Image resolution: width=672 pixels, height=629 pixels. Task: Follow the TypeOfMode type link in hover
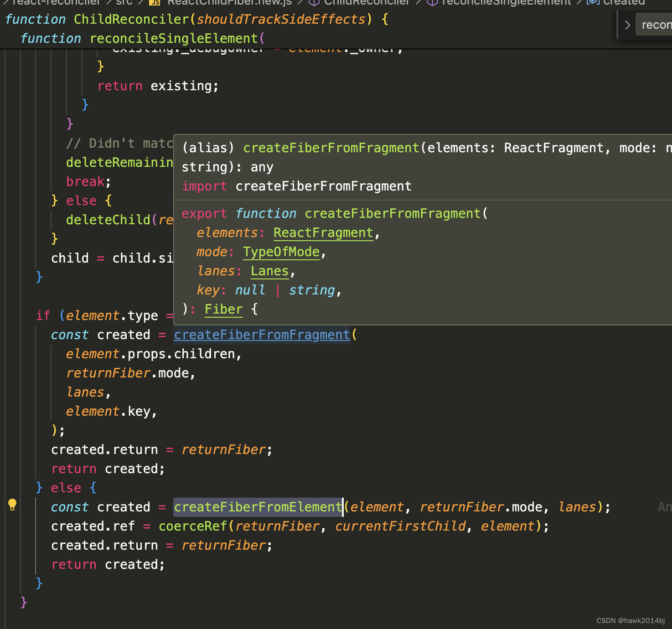[281, 252]
